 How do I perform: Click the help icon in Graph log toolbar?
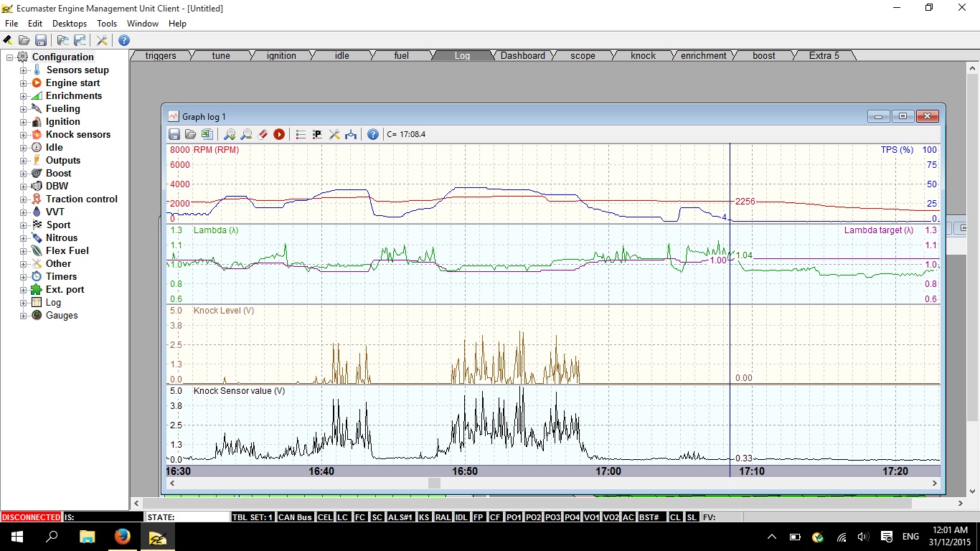pyautogui.click(x=373, y=134)
